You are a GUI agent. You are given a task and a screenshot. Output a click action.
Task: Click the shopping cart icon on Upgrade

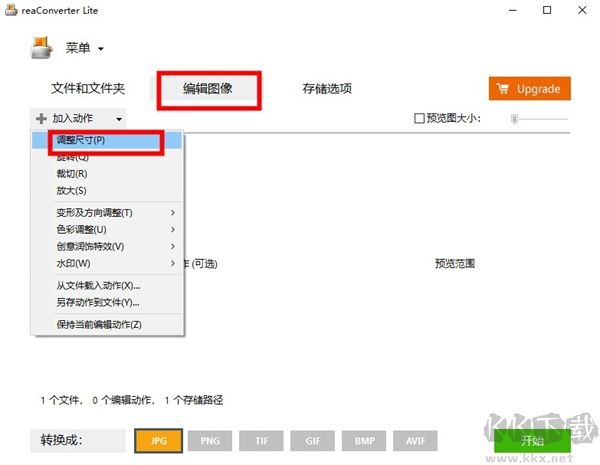tap(503, 89)
